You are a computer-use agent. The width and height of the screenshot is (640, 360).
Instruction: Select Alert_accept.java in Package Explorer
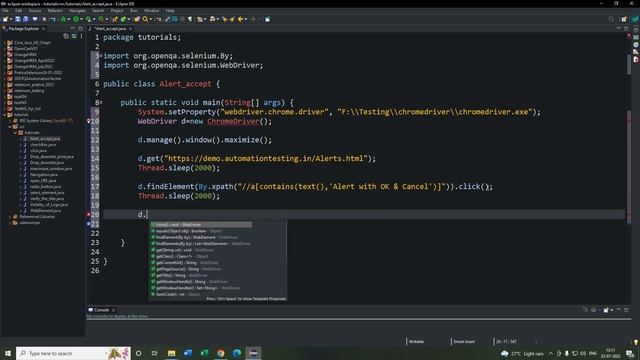click(x=45, y=139)
